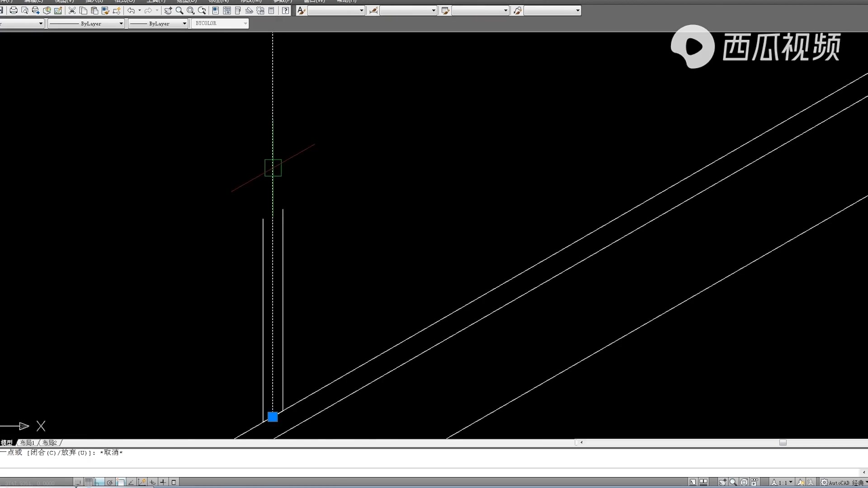Click the horizontal scrollbar left arrow
Viewport: 868px width, 488px height.
[581, 443]
